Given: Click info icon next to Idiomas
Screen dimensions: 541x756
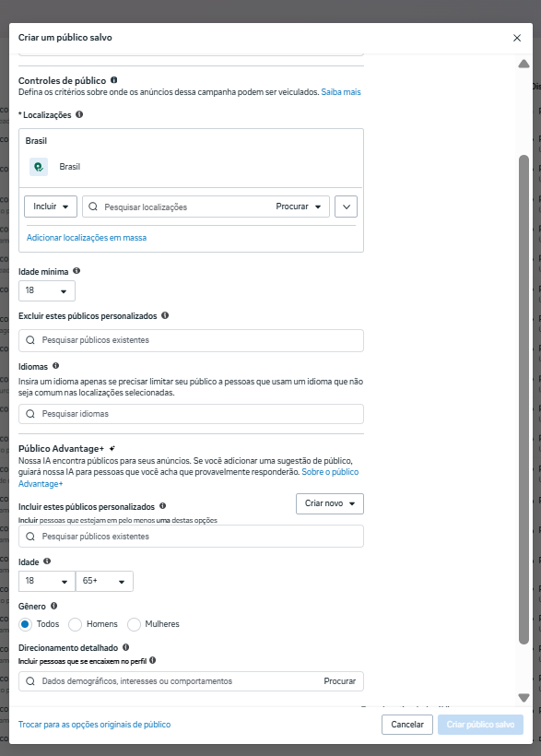Looking at the screenshot, I should pyautogui.click(x=56, y=366).
